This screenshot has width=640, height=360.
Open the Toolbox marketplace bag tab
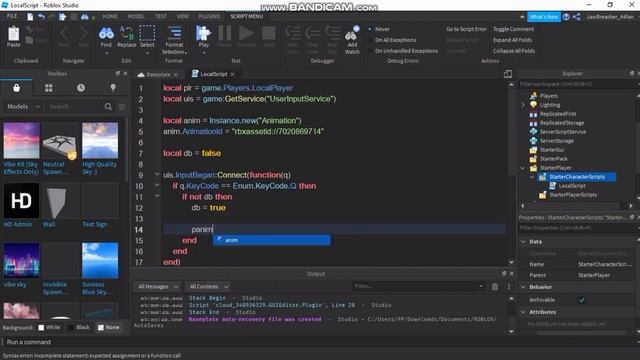point(16,88)
